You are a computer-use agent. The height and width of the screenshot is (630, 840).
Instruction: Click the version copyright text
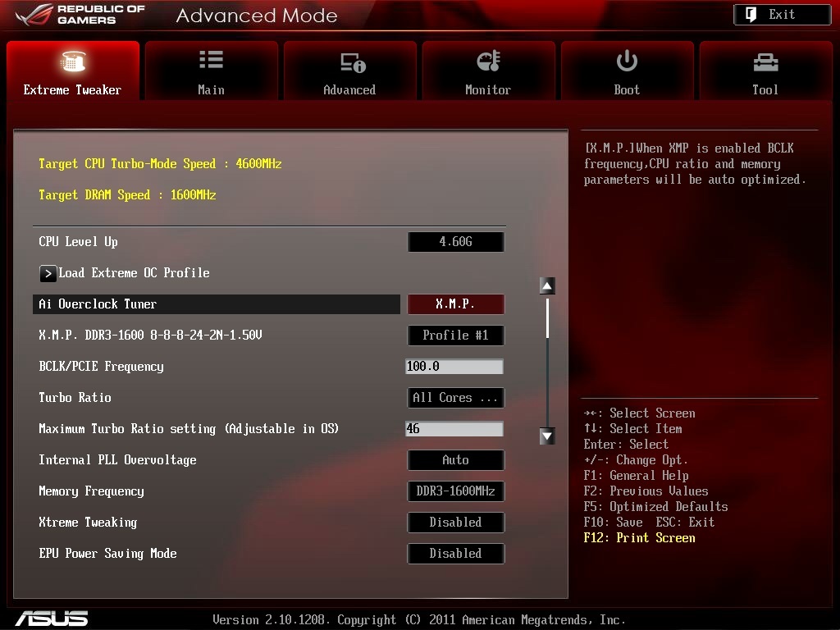click(x=419, y=620)
